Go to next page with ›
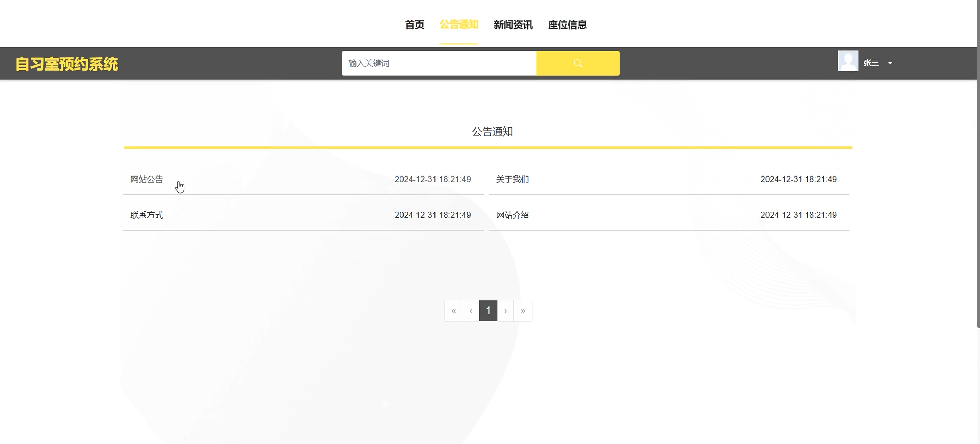Screen dimensions: 980x444 [505, 311]
